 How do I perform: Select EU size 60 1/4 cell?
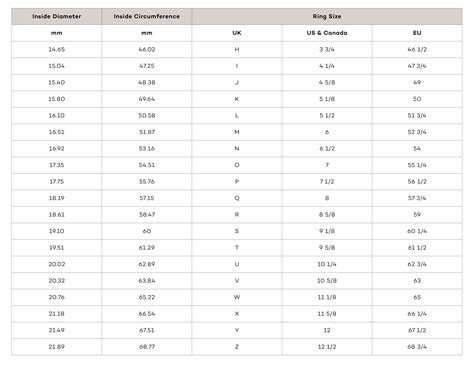(x=417, y=231)
